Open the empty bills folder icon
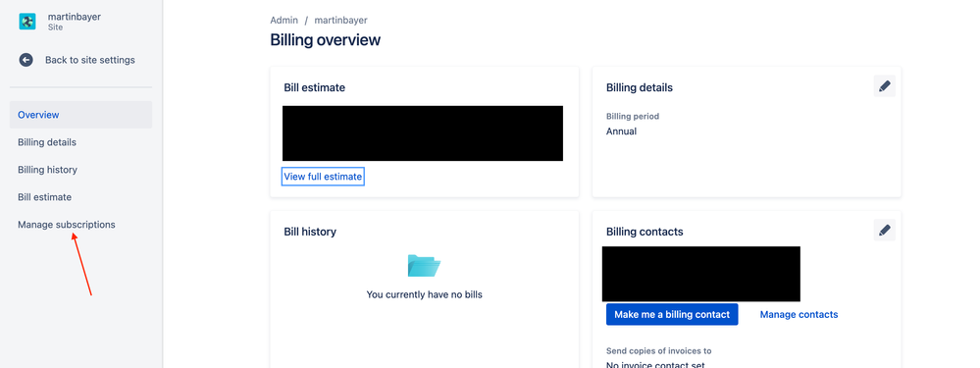Image resolution: width=980 pixels, height=368 pixels. [x=425, y=266]
